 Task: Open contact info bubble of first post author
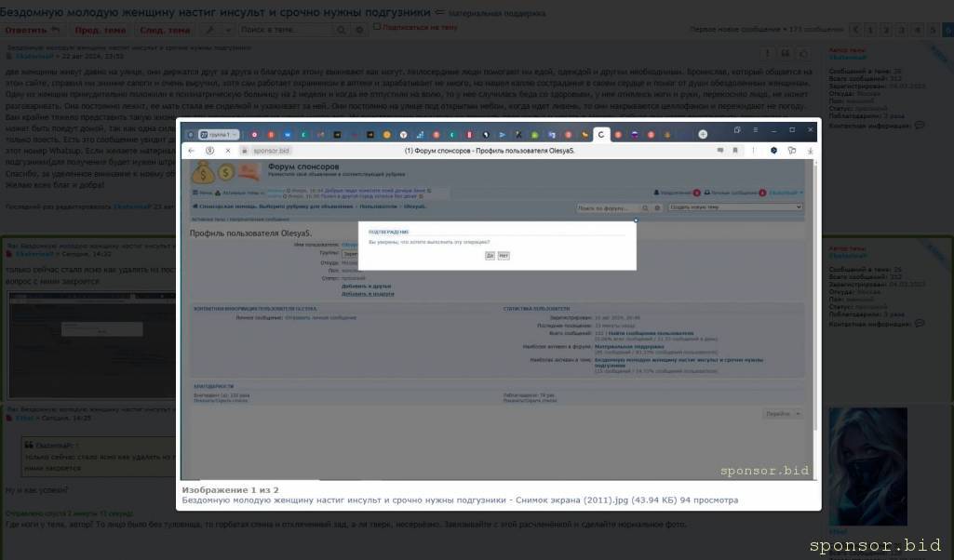pos(920,125)
